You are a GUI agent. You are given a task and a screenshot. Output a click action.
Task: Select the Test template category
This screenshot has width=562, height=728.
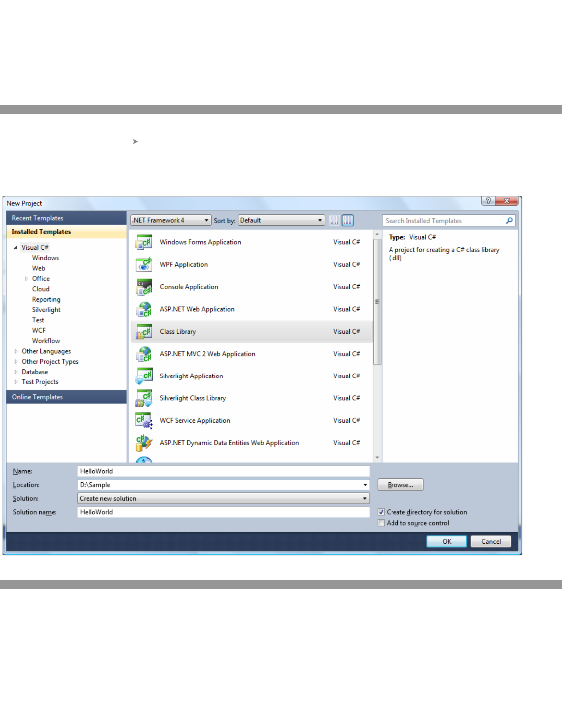point(38,320)
